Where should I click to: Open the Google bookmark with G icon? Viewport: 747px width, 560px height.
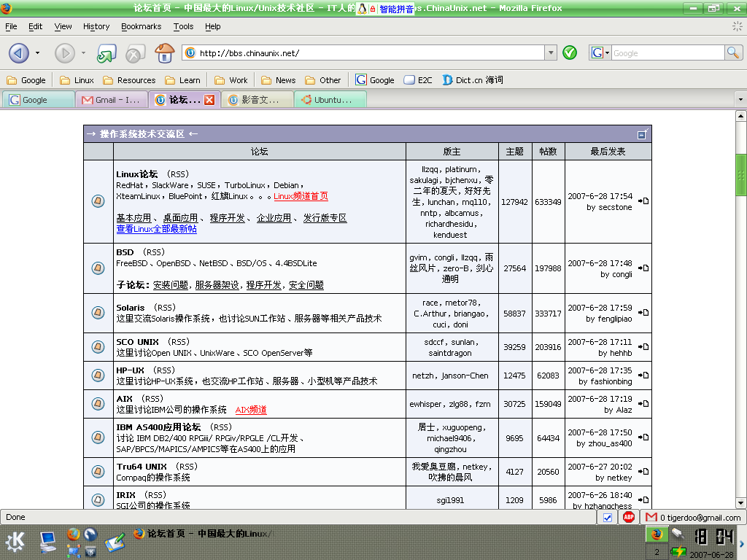375,80
